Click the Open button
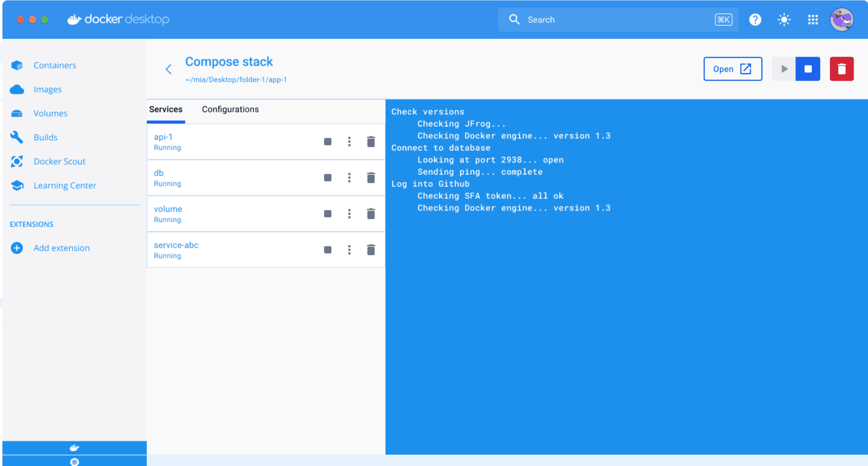The image size is (868, 466). click(732, 69)
